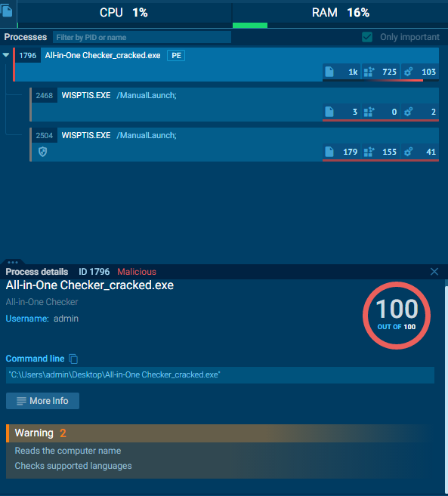Click the registry icon for process 2504
This screenshot has height=496, width=448.
coord(369,152)
